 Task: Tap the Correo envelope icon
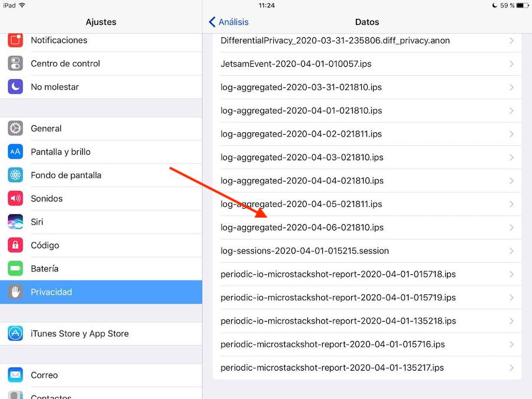tap(15, 375)
